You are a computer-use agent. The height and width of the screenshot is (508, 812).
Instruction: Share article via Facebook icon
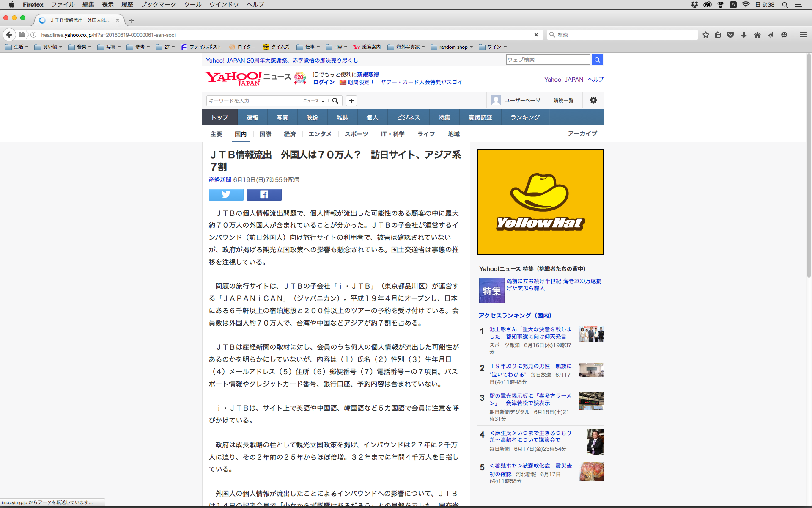click(264, 194)
